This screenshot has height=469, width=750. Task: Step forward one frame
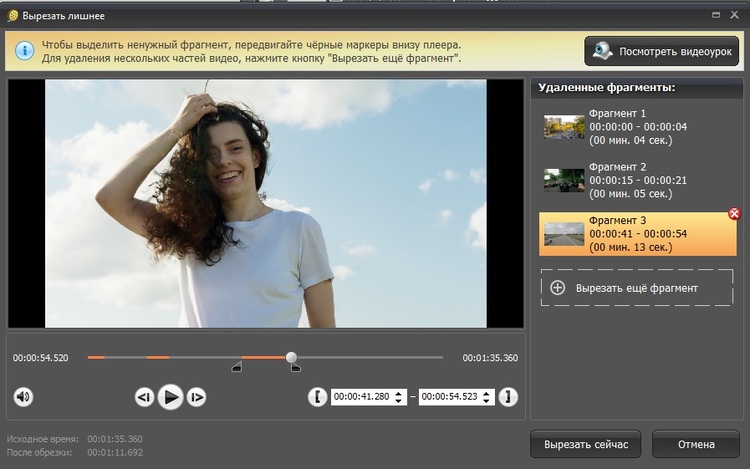click(x=196, y=397)
